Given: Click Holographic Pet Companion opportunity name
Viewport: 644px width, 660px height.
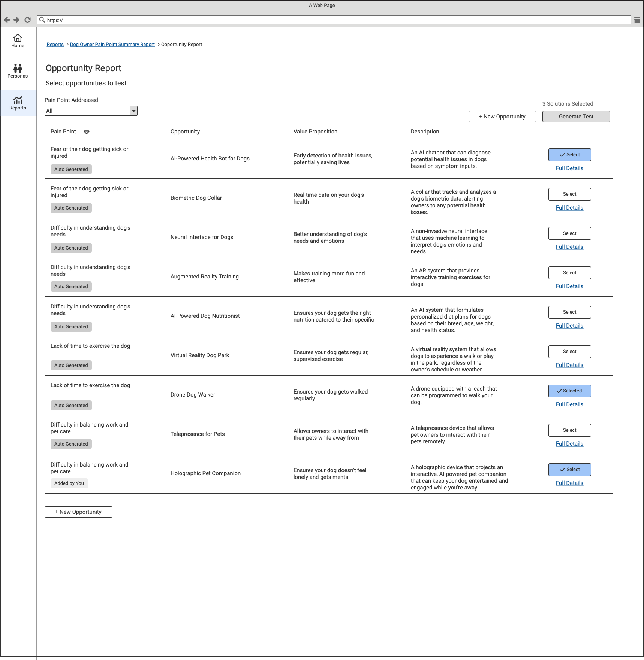Looking at the screenshot, I should (x=205, y=473).
